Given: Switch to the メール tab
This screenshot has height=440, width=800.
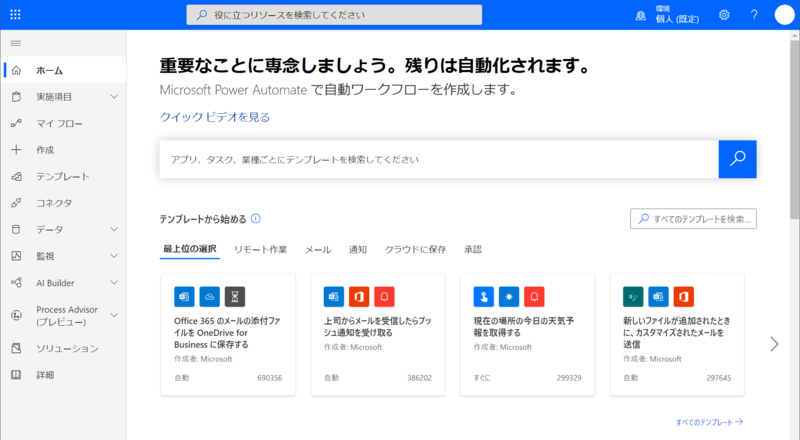Looking at the screenshot, I should pos(318,250).
